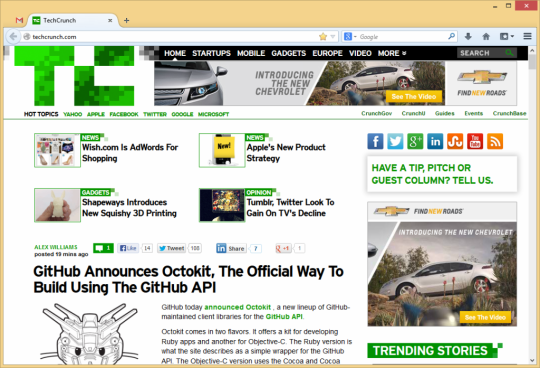The image size is (540, 368).
Task: Expand the MORE navigation dropdown
Action: pos(392,53)
